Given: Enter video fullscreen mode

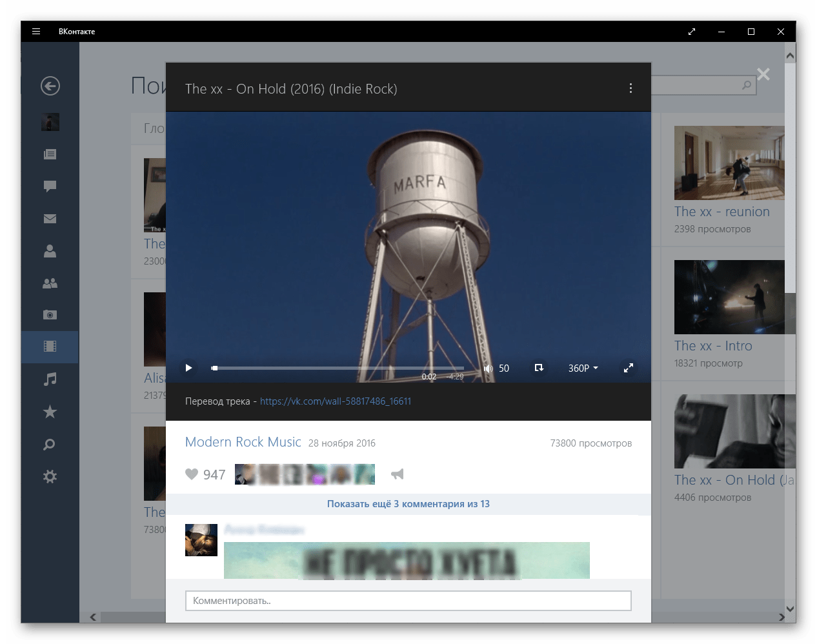Looking at the screenshot, I should (628, 368).
